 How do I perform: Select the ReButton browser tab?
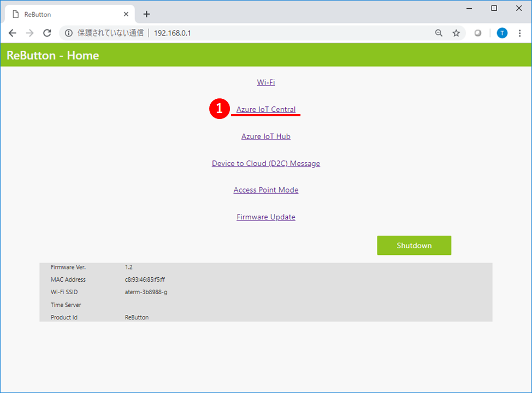coord(69,14)
